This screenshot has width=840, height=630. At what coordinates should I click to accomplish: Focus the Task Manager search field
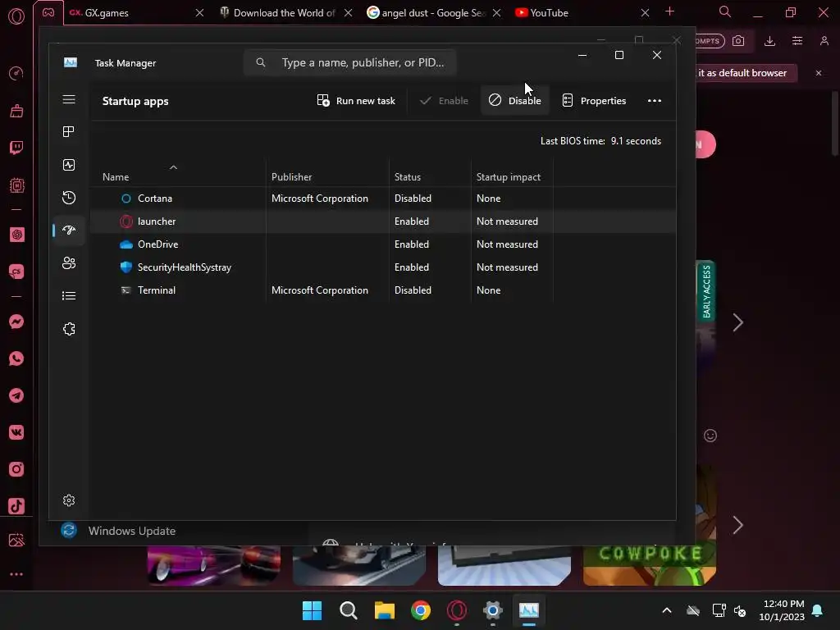pos(349,62)
